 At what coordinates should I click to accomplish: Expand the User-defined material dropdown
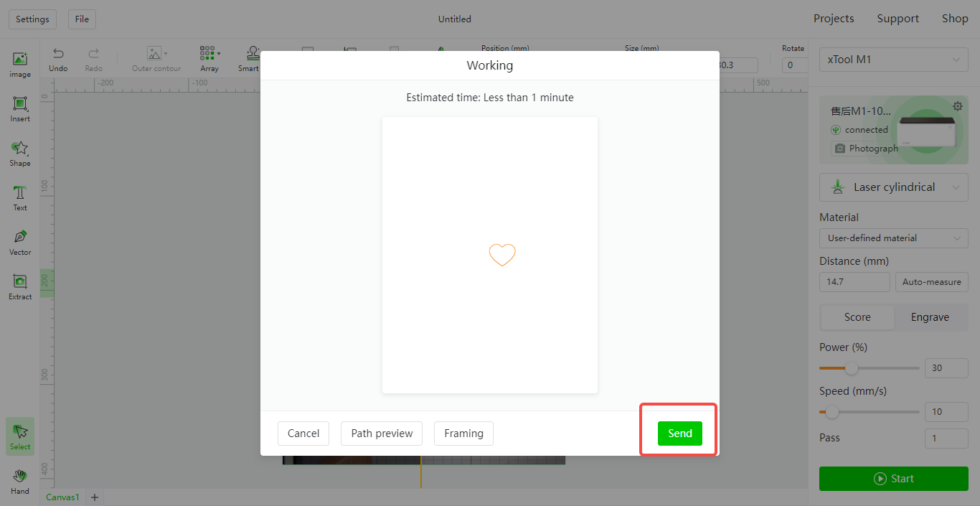pos(893,238)
